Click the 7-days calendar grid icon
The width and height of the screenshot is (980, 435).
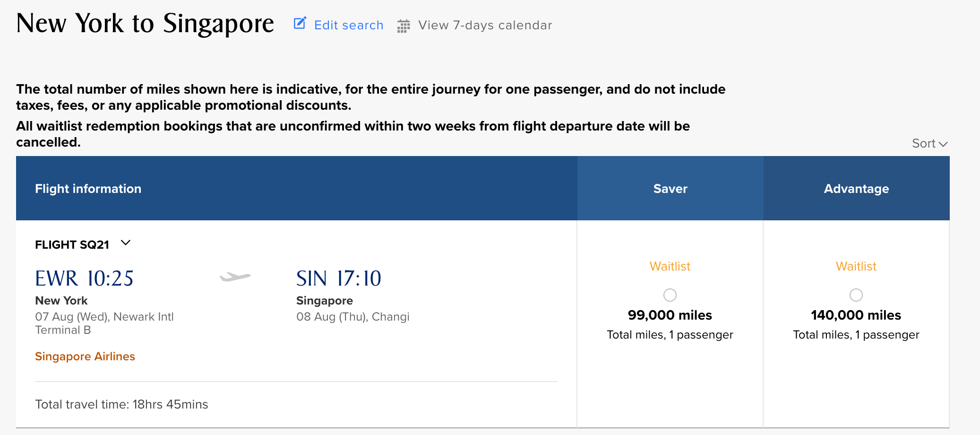pos(403,26)
